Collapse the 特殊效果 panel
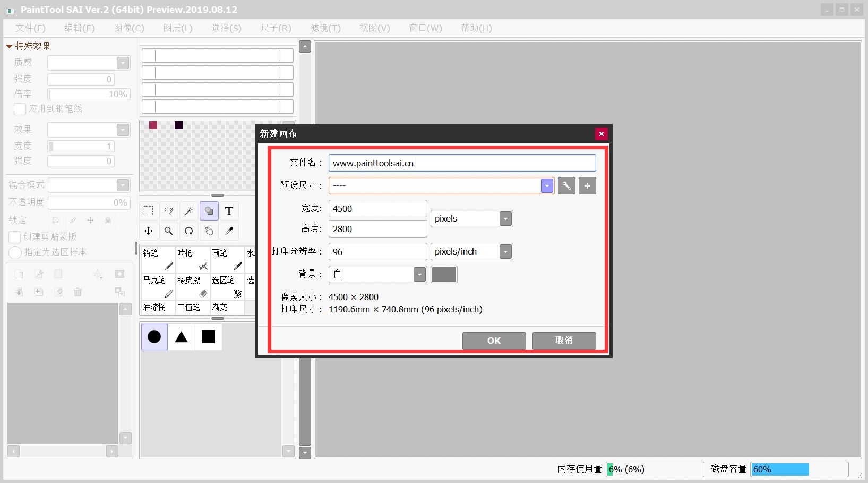This screenshot has height=483, width=868. tap(9, 46)
